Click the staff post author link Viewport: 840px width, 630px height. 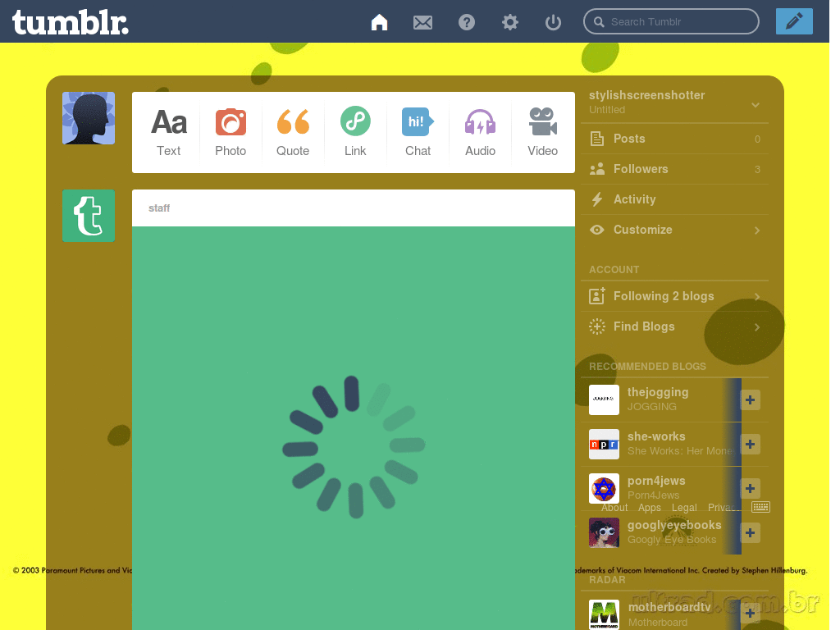tap(159, 208)
